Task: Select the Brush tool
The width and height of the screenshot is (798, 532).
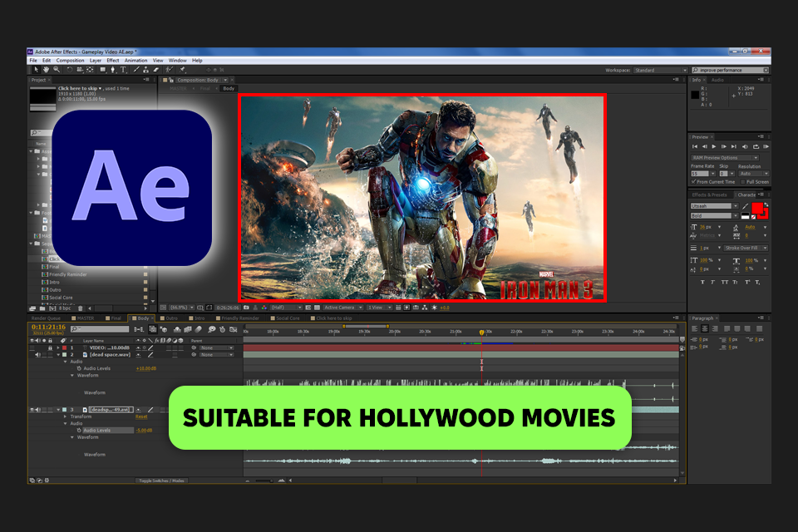Action: (x=135, y=70)
